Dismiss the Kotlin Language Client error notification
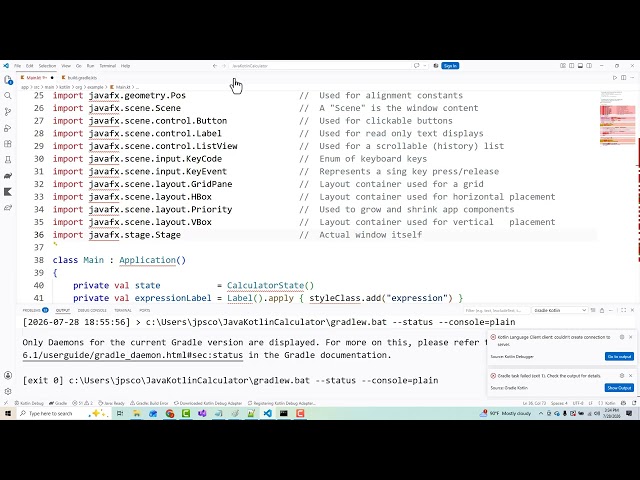The width and height of the screenshot is (640, 480). click(631, 337)
